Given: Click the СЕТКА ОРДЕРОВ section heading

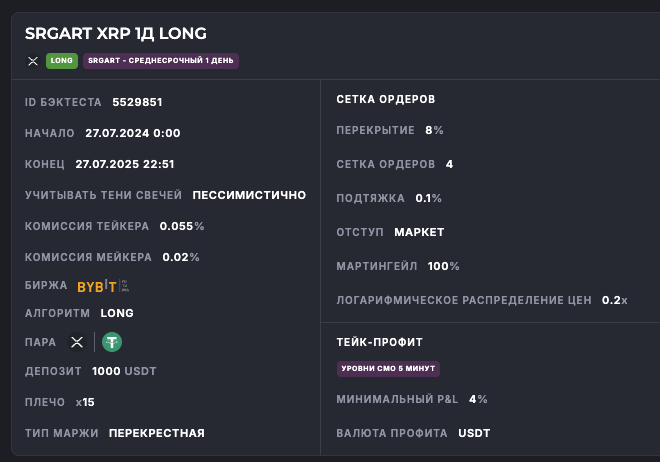Looking at the screenshot, I should click(x=385, y=100).
